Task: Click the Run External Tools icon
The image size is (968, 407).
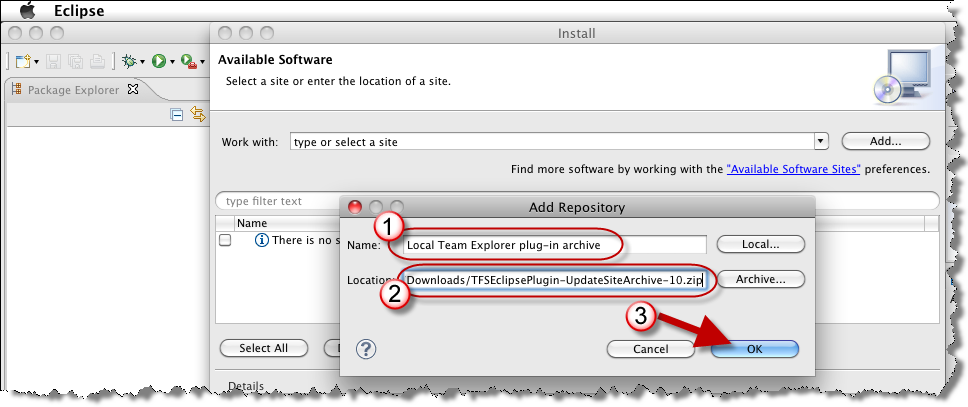Action: [x=189, y=61]
